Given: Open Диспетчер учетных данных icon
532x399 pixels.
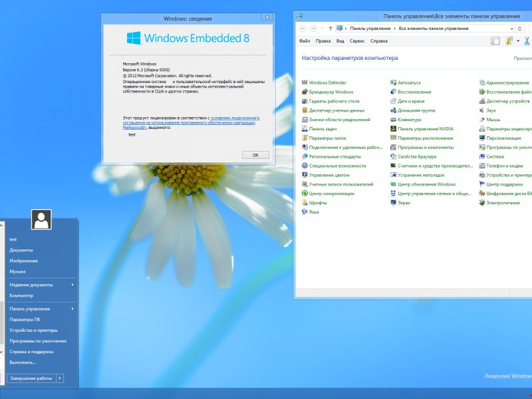Looking at the screenshot, I should coord(305,110).
